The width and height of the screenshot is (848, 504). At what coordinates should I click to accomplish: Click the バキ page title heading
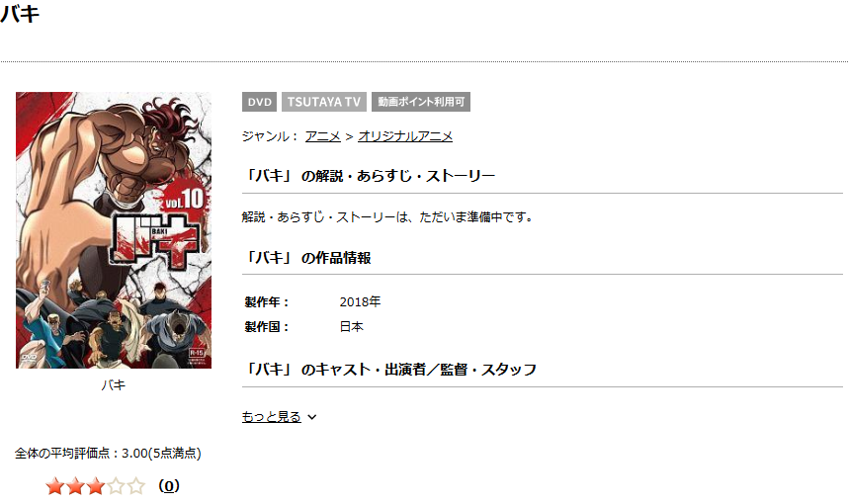tap(20, 14)
